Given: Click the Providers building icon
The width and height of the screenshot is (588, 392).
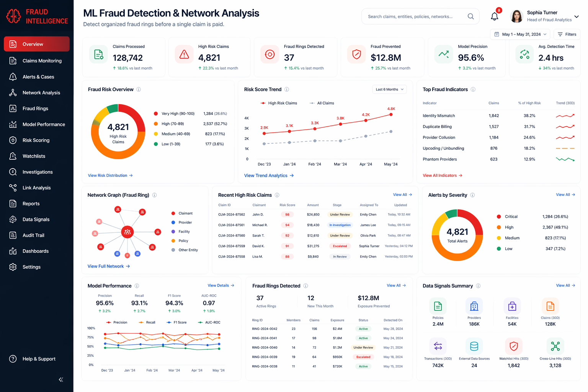Looking at the screenshot, I should point(474,306).
